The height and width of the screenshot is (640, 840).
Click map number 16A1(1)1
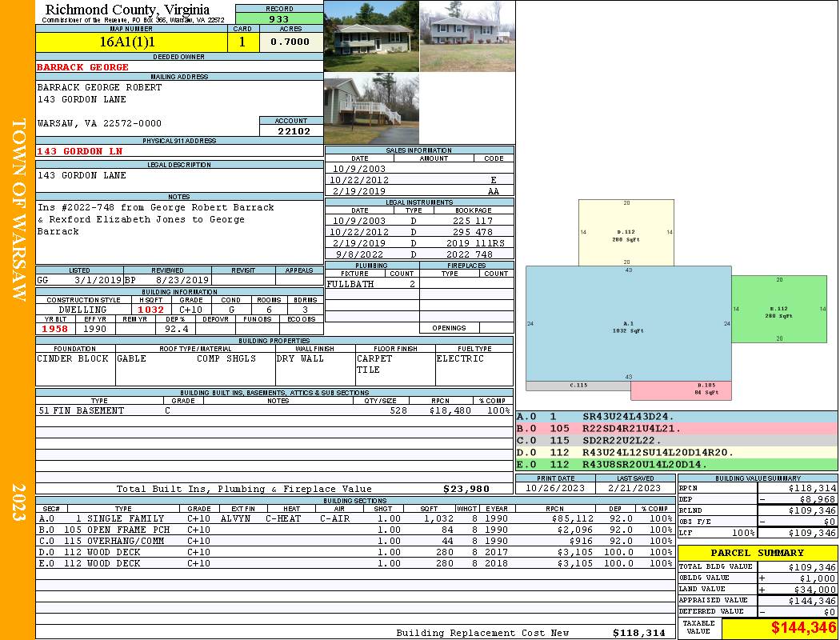[127, 42]
